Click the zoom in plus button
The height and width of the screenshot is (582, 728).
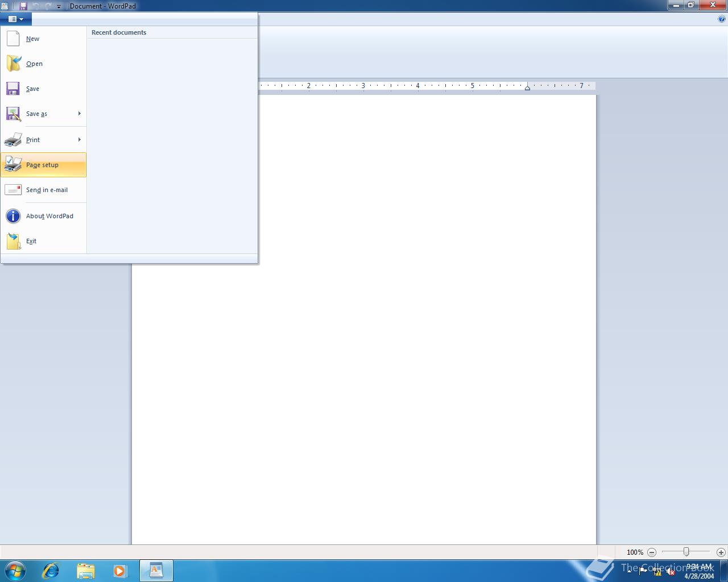coord(721,552)
